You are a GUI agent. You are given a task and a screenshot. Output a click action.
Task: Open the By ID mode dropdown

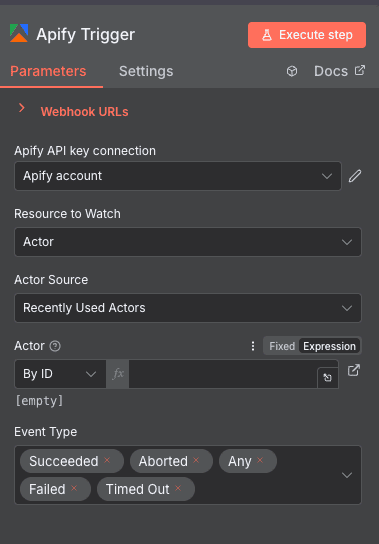pyautogui.click(x=60, y=374)
